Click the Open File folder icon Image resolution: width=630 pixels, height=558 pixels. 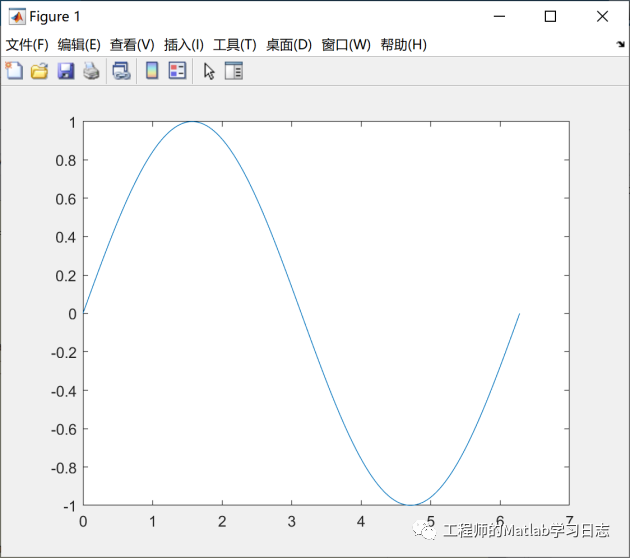point(40,71)
